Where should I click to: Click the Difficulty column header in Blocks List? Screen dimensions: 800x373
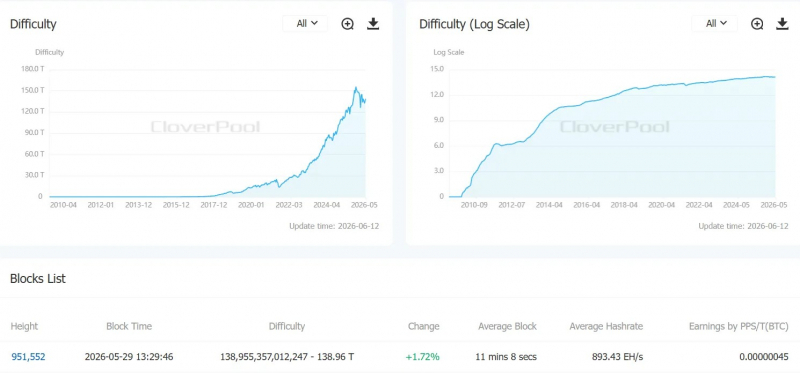287,327
